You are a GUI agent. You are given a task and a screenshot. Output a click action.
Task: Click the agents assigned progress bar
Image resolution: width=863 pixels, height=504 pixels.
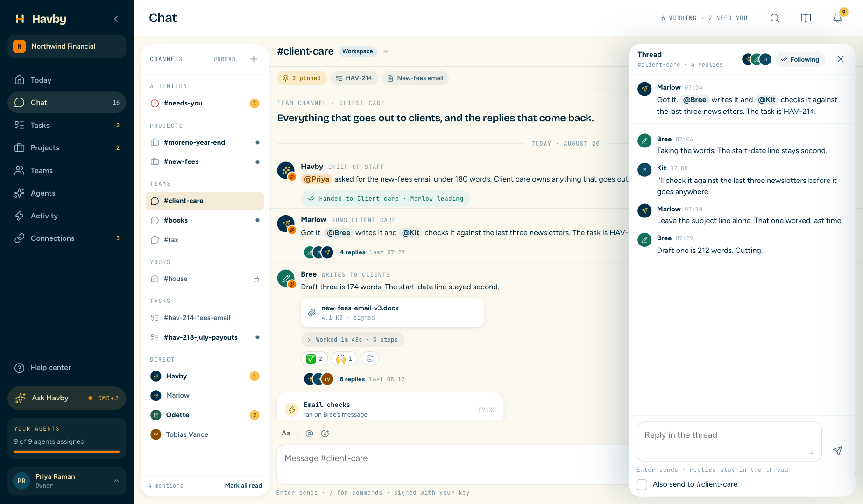(67, 451)
